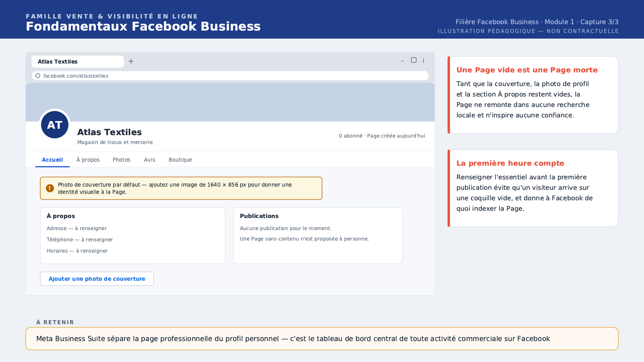Open the Photos tab

click(122, 160)
